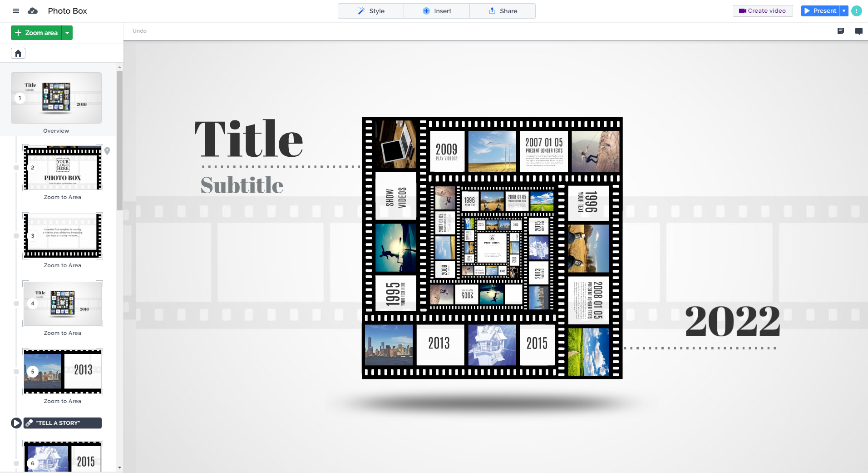Open the Insert tab
This screenshot has height=473, width=868.
click(x=436, y=10)
